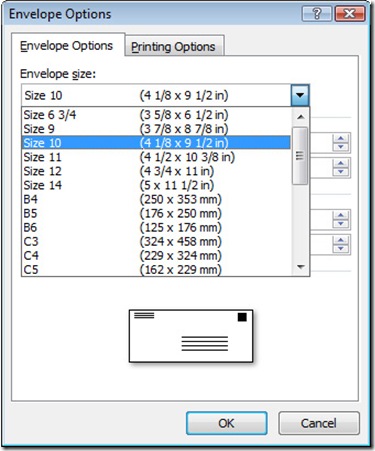The image size is (375, 451).
Task: Close the Envelope Options dialog
Action: [350, 14]
